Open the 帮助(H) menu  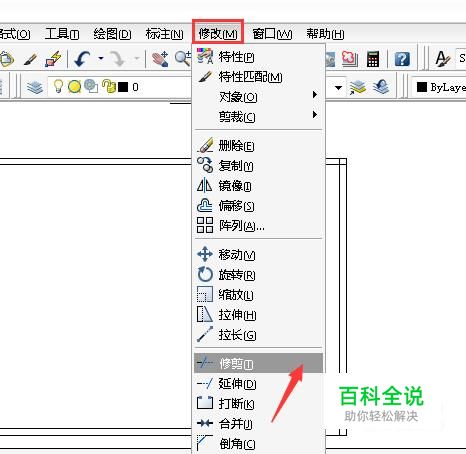click(325, 34)
